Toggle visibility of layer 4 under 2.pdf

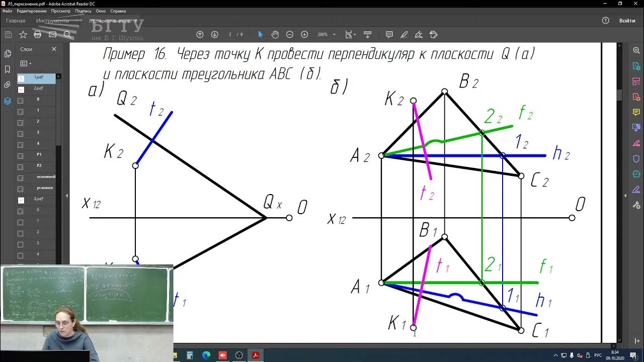[21, 145]
